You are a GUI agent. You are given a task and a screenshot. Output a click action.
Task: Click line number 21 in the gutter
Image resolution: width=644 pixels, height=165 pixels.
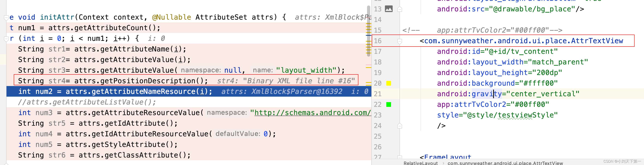377,94
